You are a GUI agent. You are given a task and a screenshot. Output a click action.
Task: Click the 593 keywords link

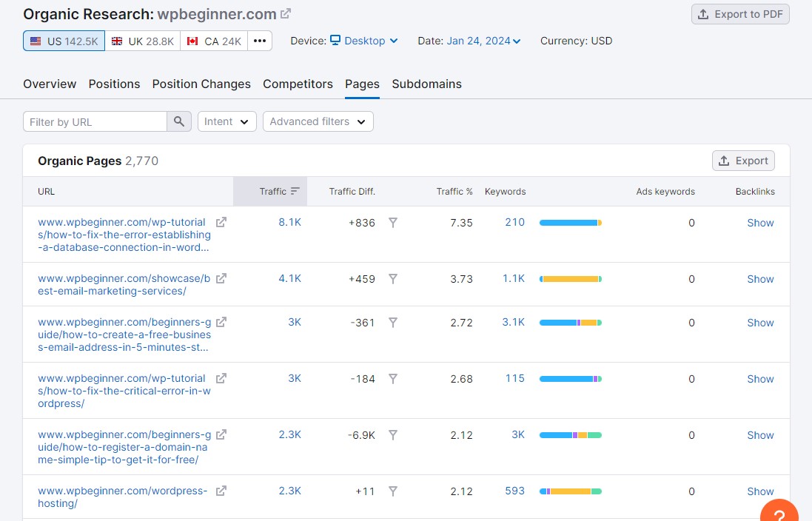click(x=514, y=491)
